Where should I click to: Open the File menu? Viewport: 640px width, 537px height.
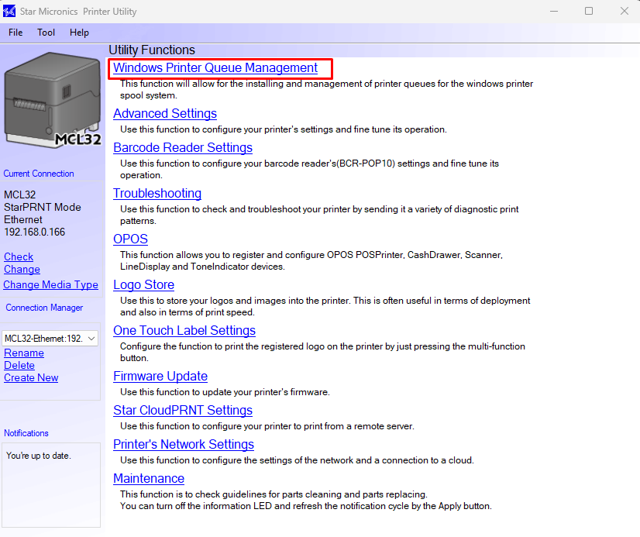point(15,32)
